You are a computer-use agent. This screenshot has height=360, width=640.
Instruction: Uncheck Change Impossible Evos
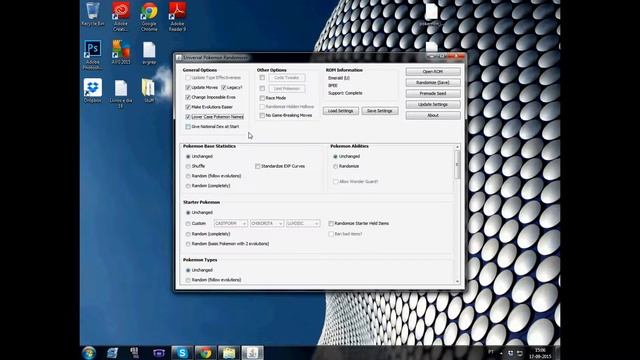[x=188, y=97]
